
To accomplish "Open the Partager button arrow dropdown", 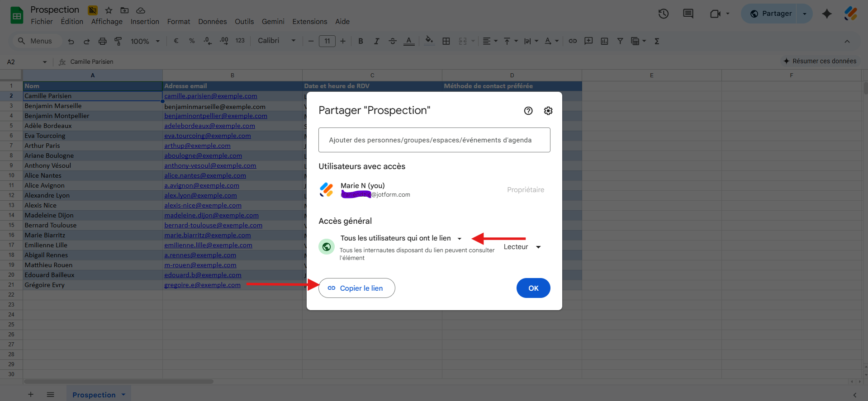I will (805, 14).
